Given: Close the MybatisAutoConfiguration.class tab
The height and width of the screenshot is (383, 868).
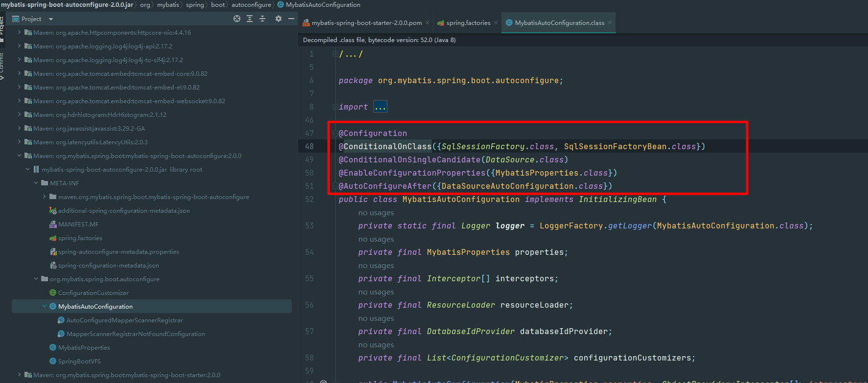Looking at the screenshot, I should pyautogui.click(x=610, y=23).
